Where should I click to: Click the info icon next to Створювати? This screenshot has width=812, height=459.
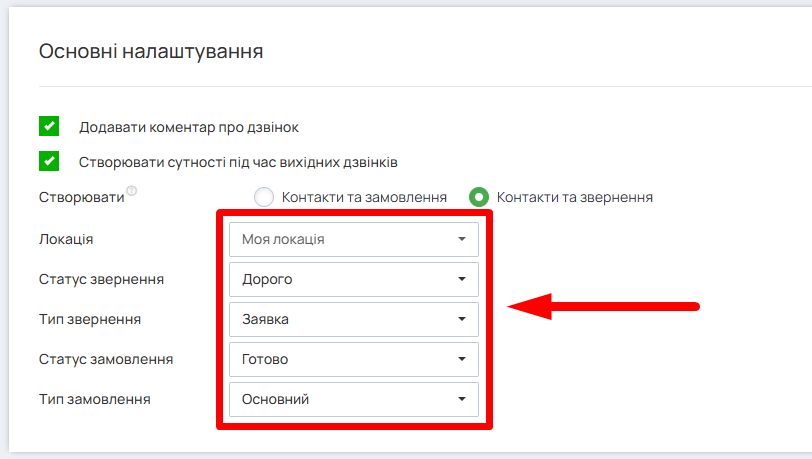pyautogui.click(x=131, y=191)
